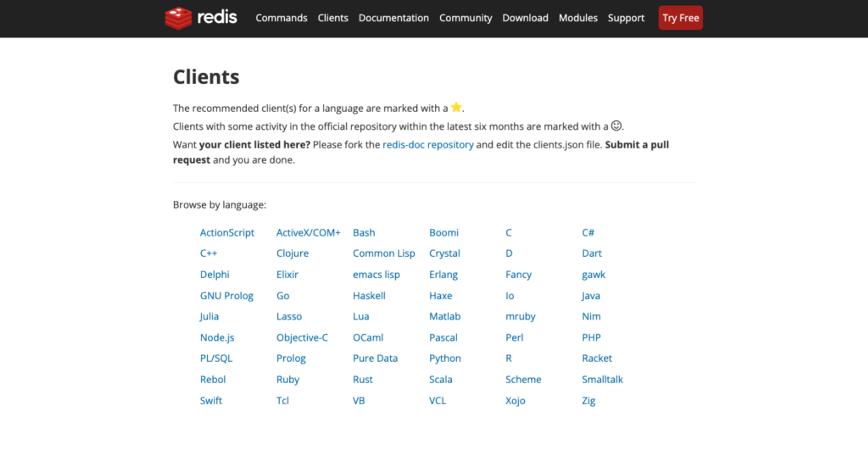Browse Java clients
The height and width of the screenshot is (455, 868).
[591, 296]
